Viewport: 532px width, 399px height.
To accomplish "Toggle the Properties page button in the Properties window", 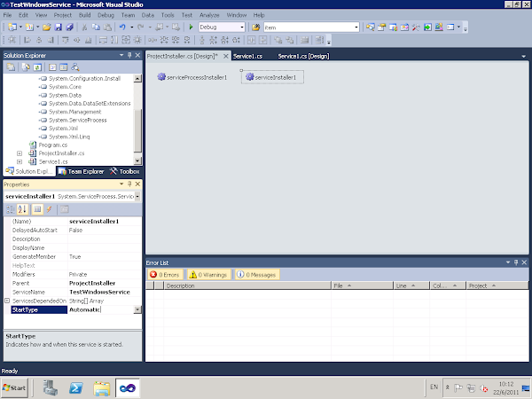I will tap(37, 209).
